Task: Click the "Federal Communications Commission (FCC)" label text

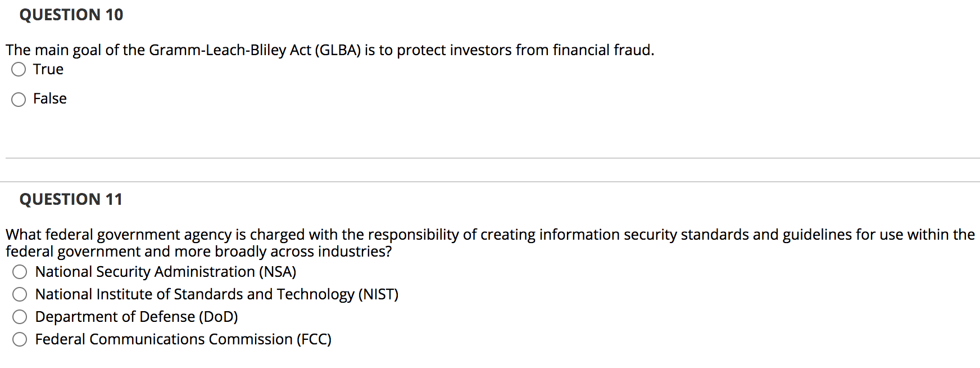Action: pyautogui.click(x=183, y=339)
